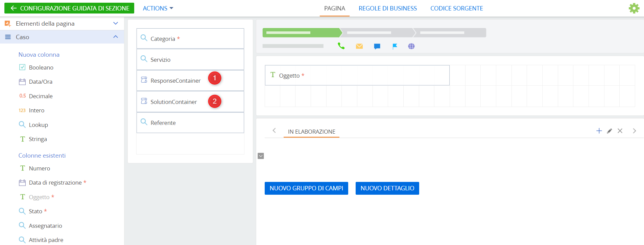Pick the existing column Numero
644x245 pixels.
click(x=34, y=168)
